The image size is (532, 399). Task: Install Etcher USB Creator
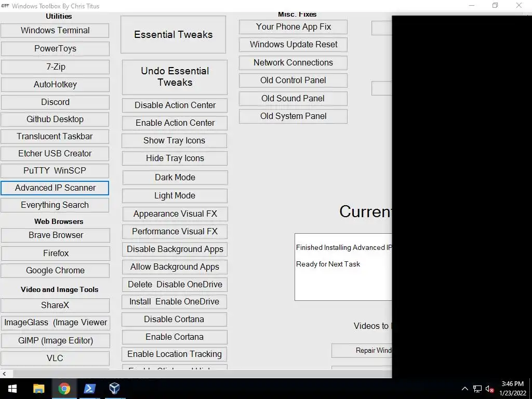point(55,154)
